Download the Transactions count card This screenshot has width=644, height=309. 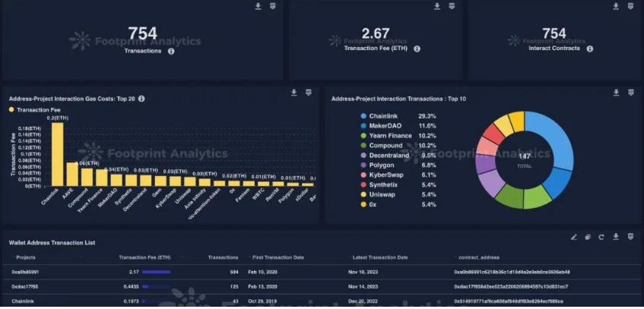pos(258,6)
